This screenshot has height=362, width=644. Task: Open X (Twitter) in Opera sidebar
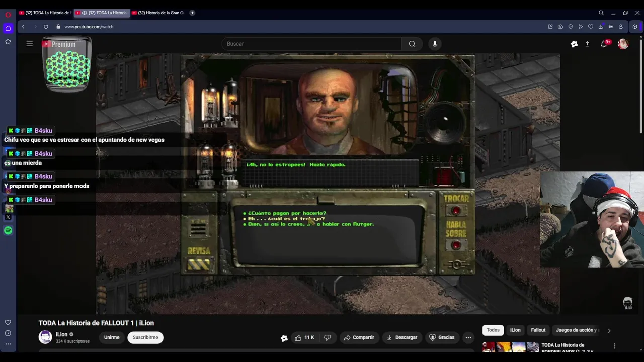coord(8,217)
